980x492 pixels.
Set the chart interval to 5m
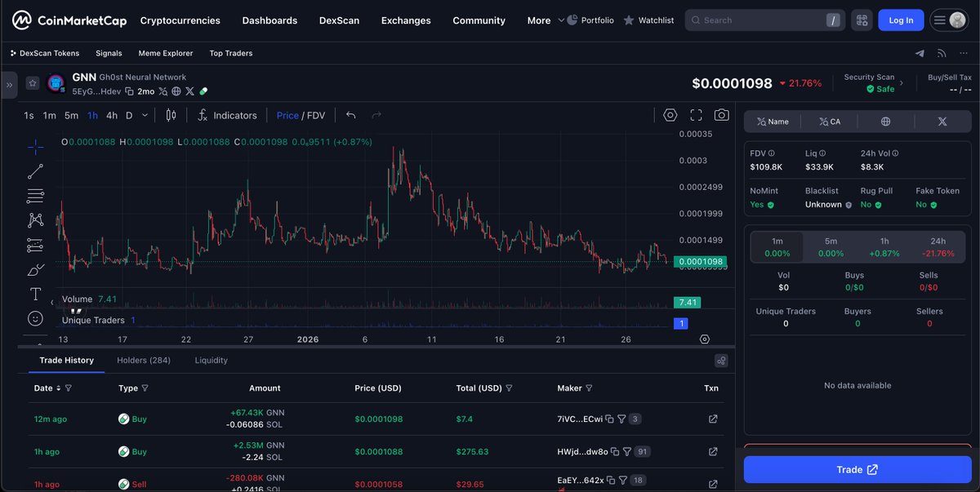tap(71, 115)
